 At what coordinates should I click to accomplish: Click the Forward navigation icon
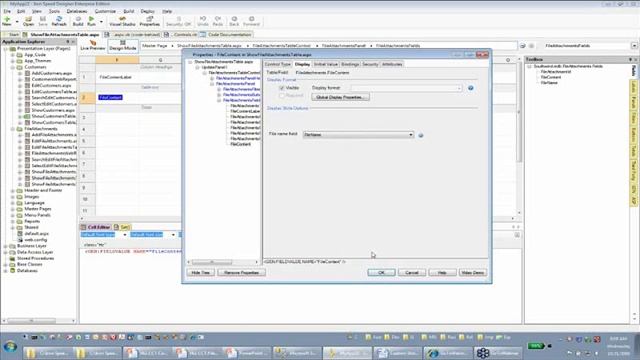coord(251,21)
